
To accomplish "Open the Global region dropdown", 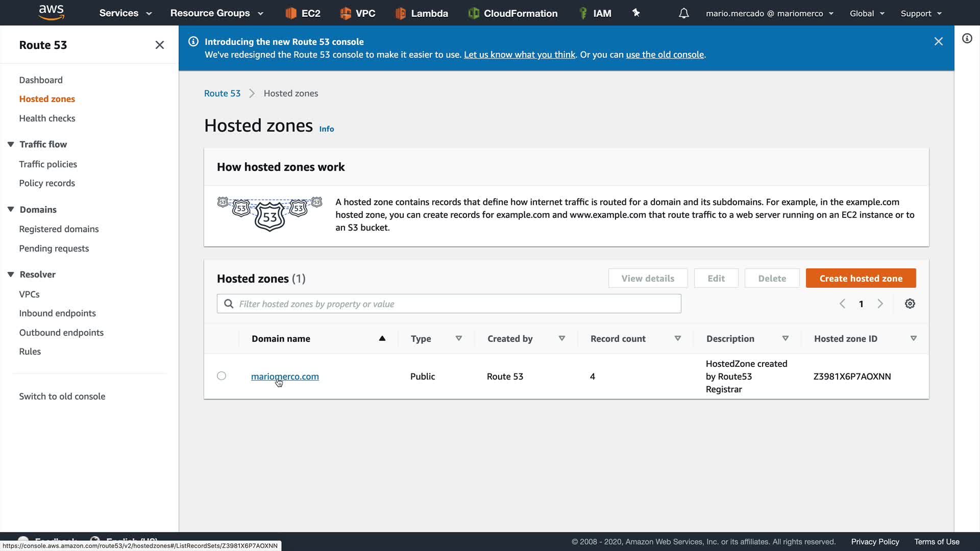I will tap(867, 13).
